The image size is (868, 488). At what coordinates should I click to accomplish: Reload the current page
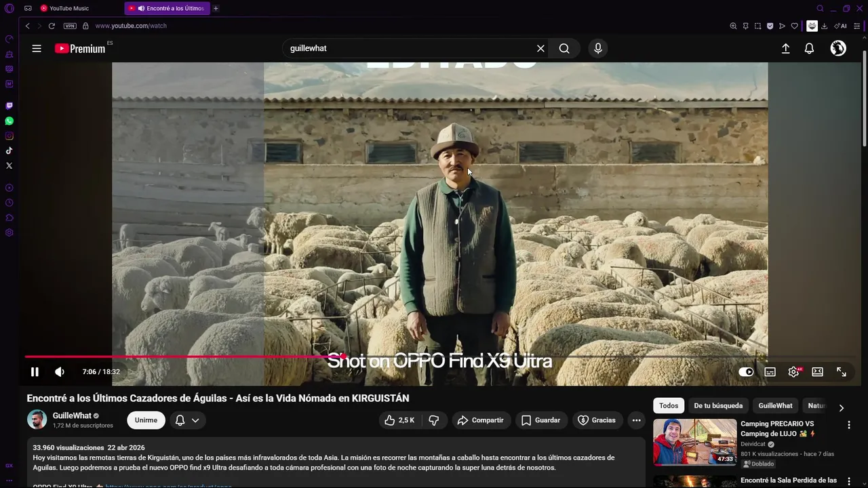coord(52,26)
